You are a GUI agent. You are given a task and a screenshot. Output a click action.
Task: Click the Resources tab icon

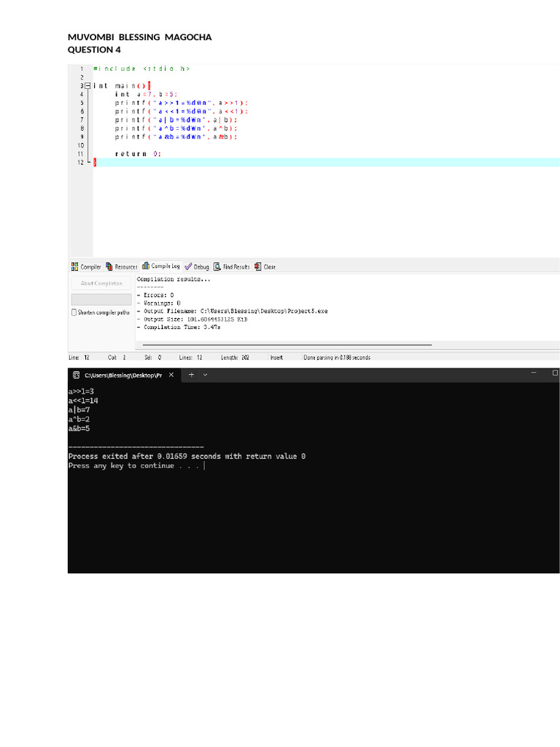tap(109, 266)
